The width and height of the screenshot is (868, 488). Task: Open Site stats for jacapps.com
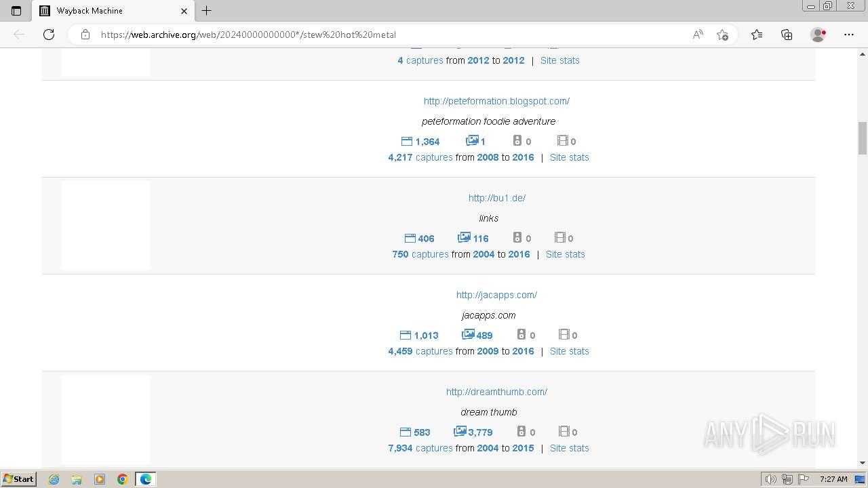570,351
